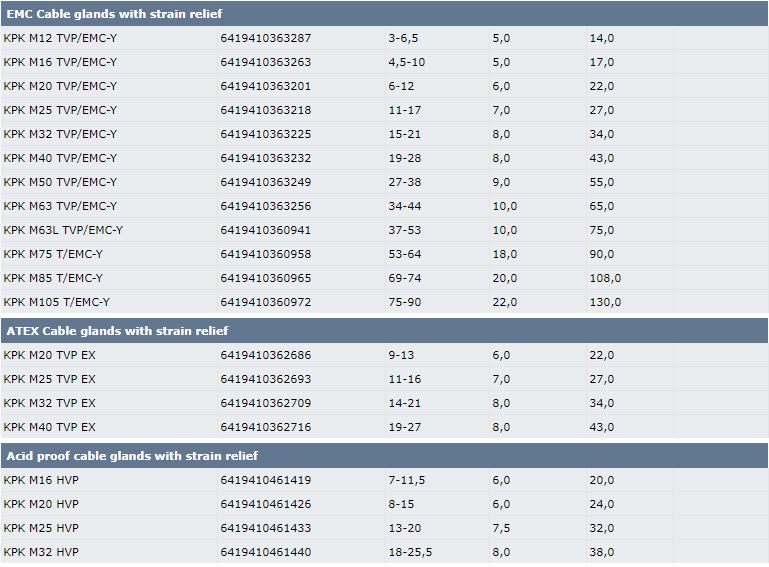The width and height of the screenshot is (769, 567).
Task: Select cable range 18-25,5
Action: coord(410,553)
